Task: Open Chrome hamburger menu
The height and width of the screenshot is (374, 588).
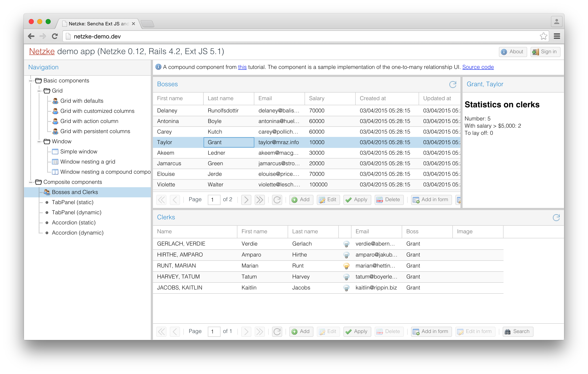Action: click(557, 36)
